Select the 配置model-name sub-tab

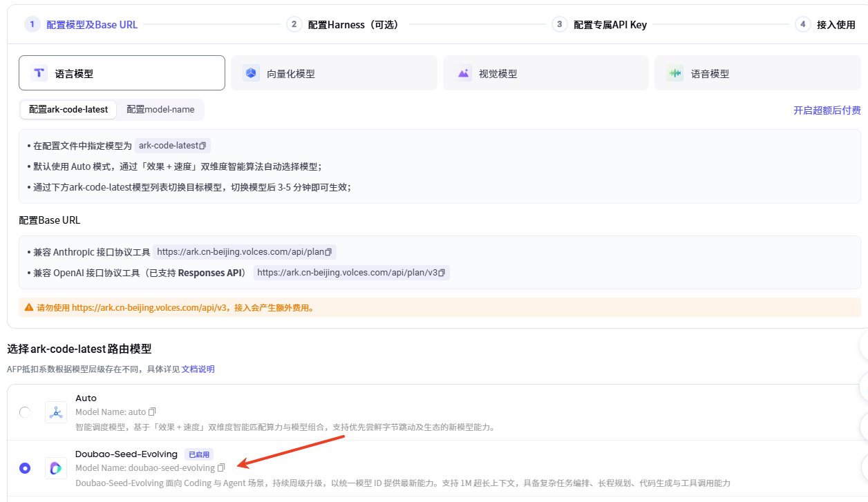[x=160, y=109]
